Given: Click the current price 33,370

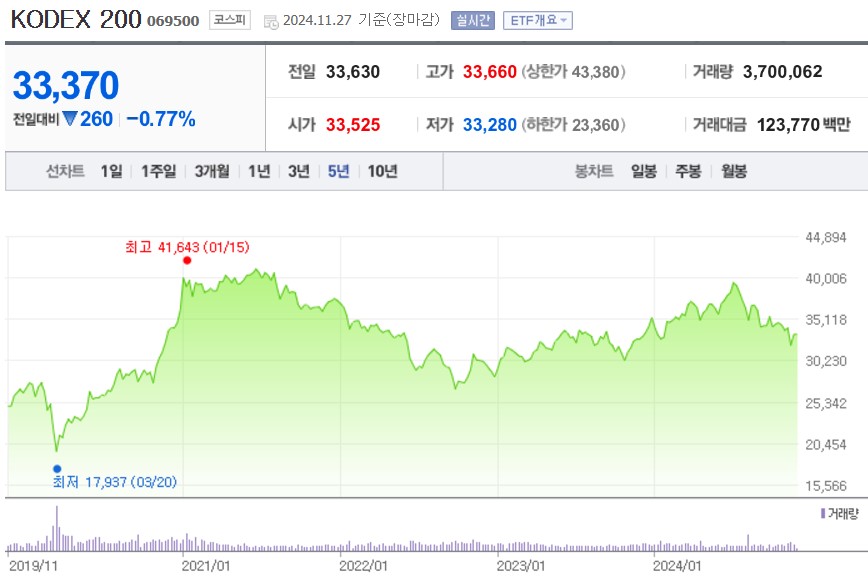Looking at the screenshot, I should 66,86.
